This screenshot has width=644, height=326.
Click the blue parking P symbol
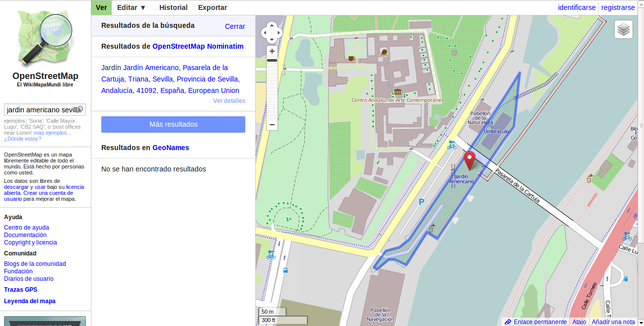[x=422, y=202]
